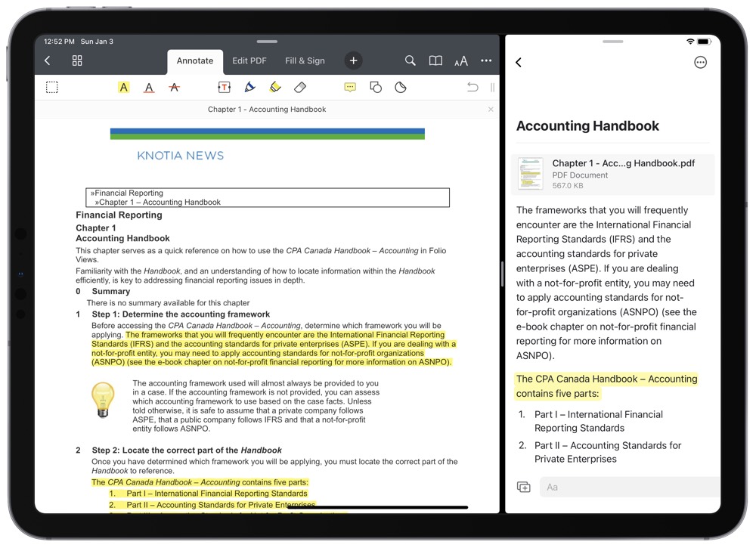The height and width of the screenshot is (548, 756).
Task: Tap 'Step 2: Locate the correct part' heading
Action: click(x=187, y=450)
